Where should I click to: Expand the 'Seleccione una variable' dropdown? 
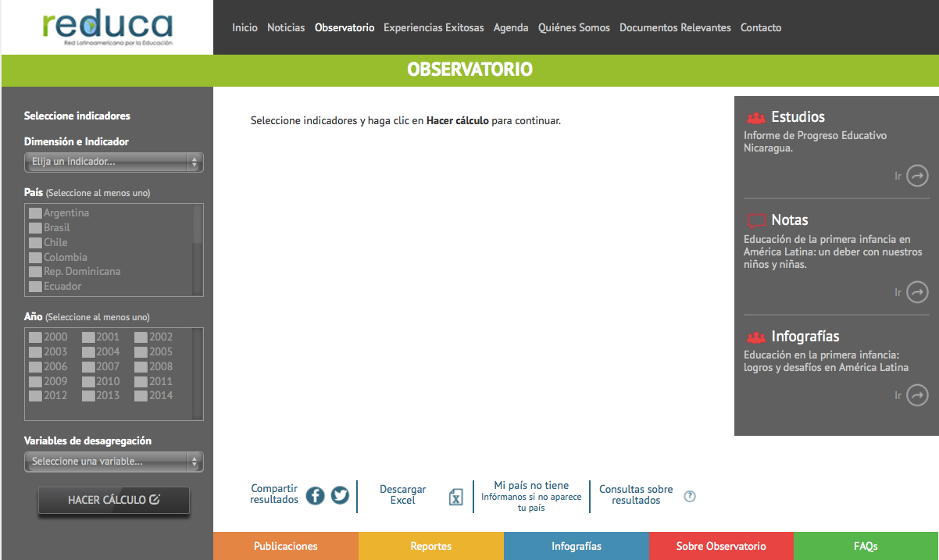[114, 462]
